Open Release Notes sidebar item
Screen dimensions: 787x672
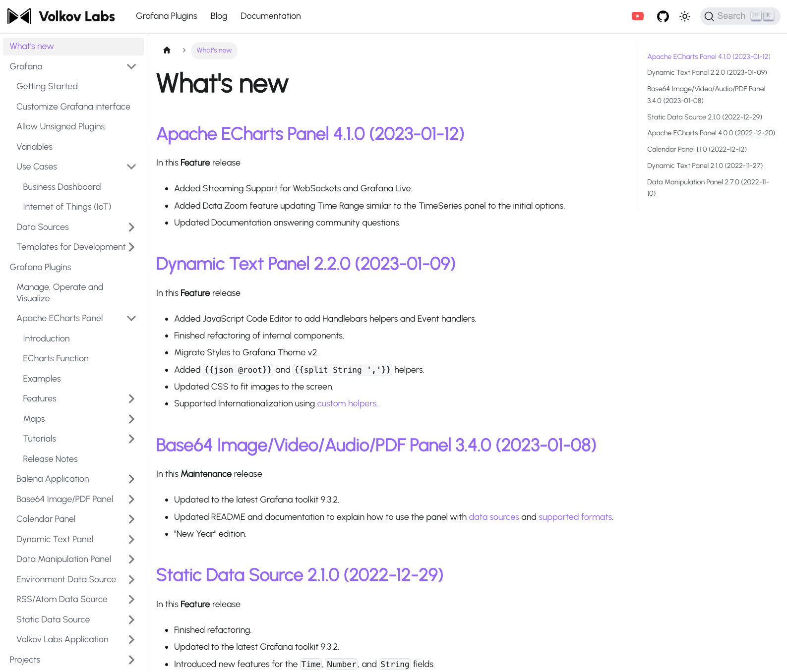(50, 459)
